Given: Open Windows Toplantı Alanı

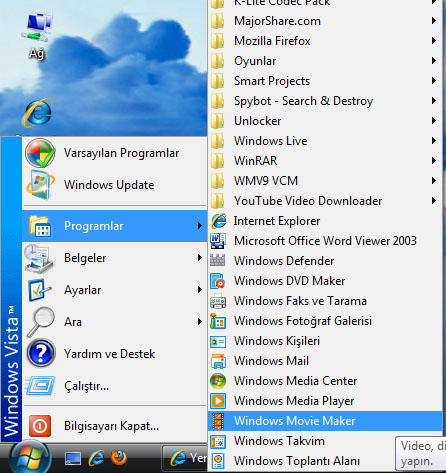Looking at the screenshot, I should tap(325, 461).
